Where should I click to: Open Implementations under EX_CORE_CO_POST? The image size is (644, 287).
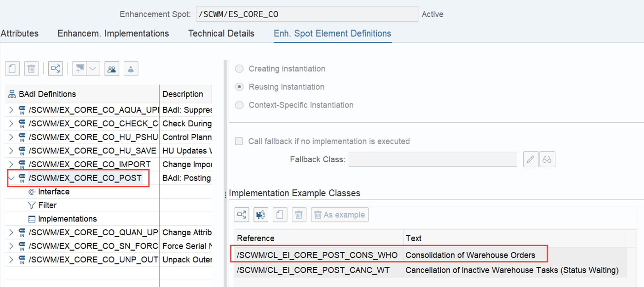click(x=67, y=219)
